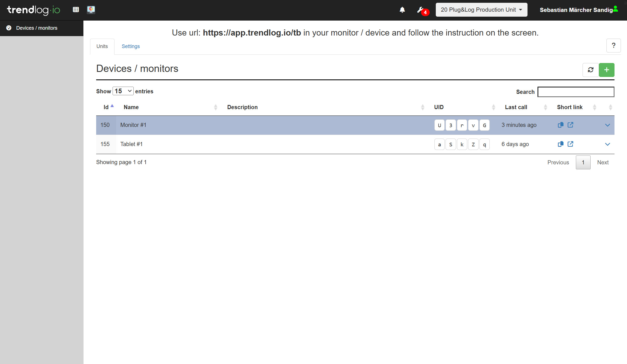
Task: Sort the UID column
Action: point(494,107)
